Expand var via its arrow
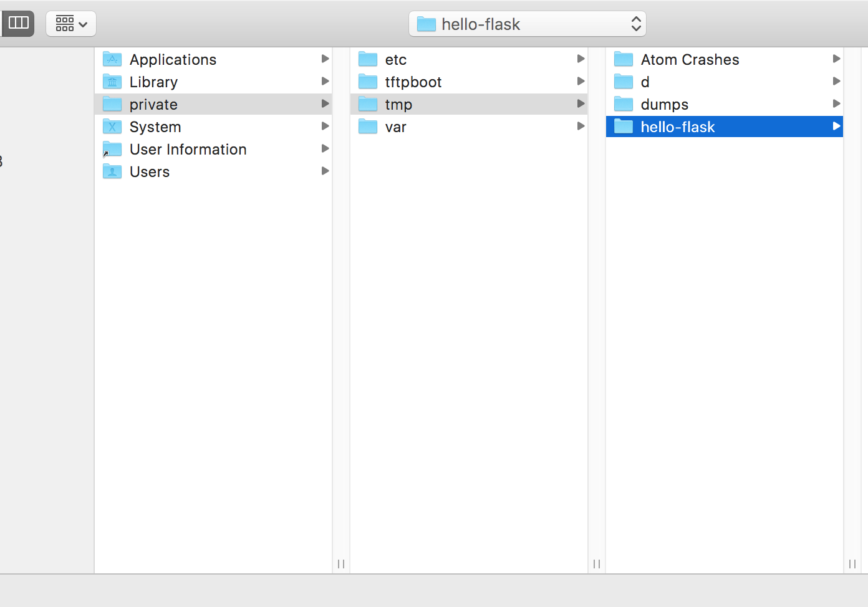 (x=581, y=126)
